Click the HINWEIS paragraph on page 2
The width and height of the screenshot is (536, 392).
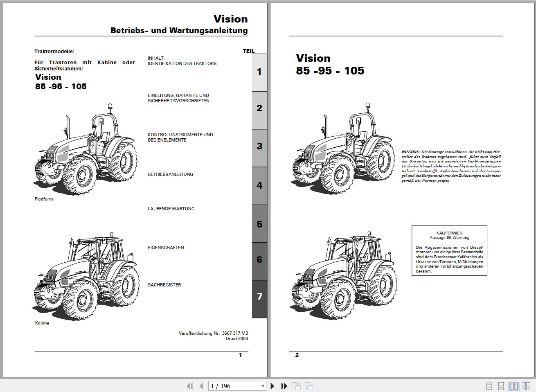(451, 166)
